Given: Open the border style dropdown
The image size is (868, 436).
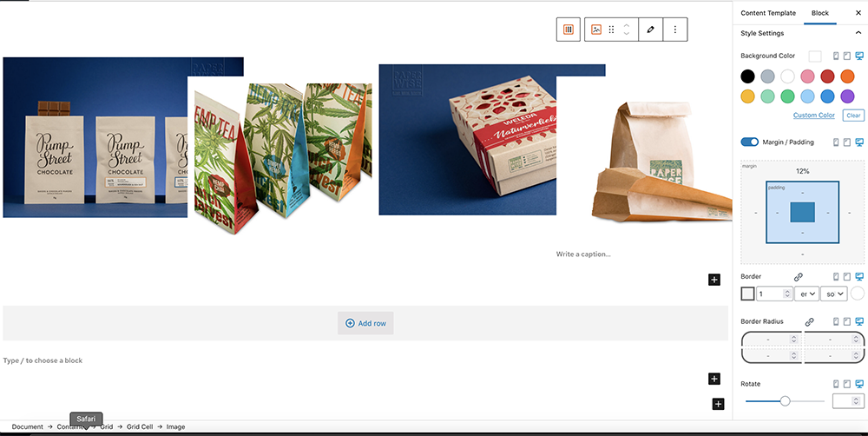Looking at the screenshot, I should click(833, 294).
